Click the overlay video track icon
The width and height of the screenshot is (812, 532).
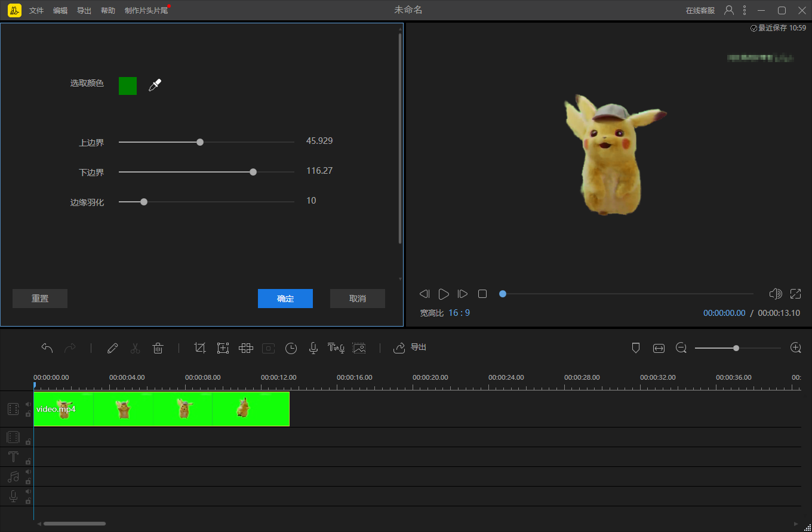[x=13, y=437]
